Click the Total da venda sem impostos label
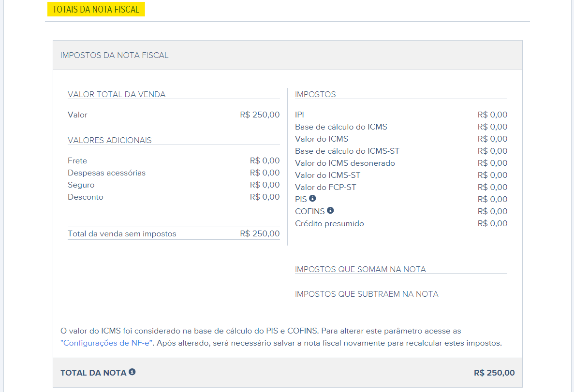The image size is (574, 392). 122,234
